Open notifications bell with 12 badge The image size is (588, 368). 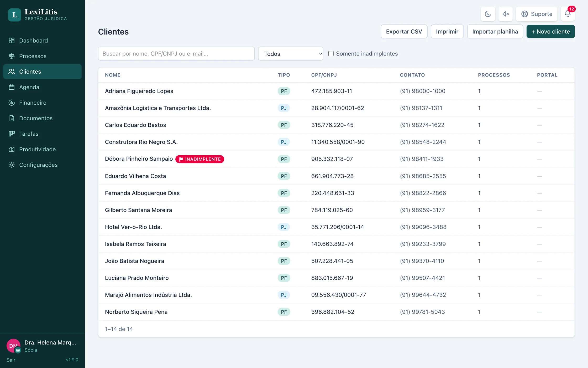[x=568, y=14]
